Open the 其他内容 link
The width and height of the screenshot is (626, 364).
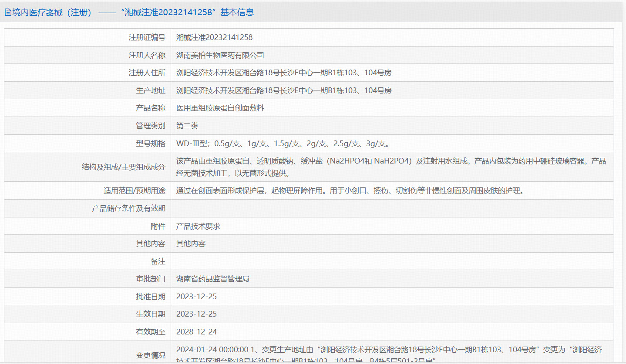coord(189,244)
